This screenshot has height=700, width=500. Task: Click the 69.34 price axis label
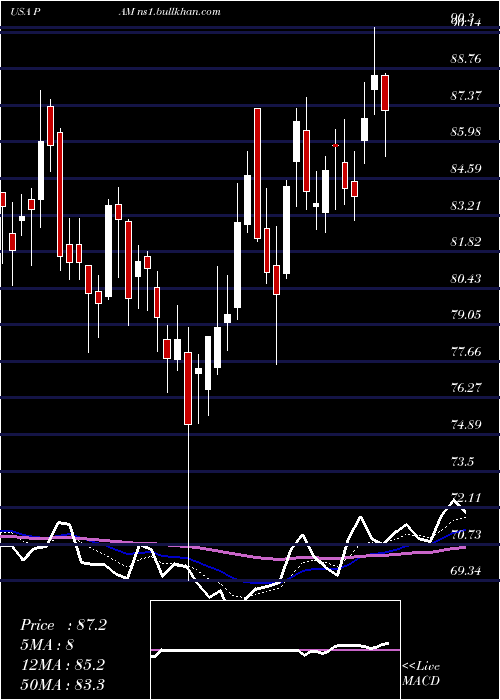[467, 571]
